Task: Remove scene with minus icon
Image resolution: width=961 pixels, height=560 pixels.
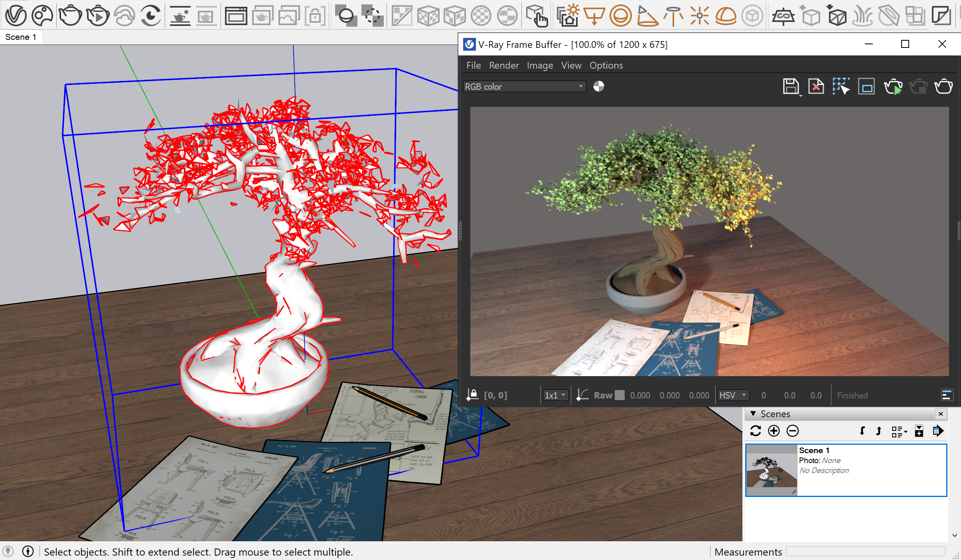Action: tap(793, 431)
